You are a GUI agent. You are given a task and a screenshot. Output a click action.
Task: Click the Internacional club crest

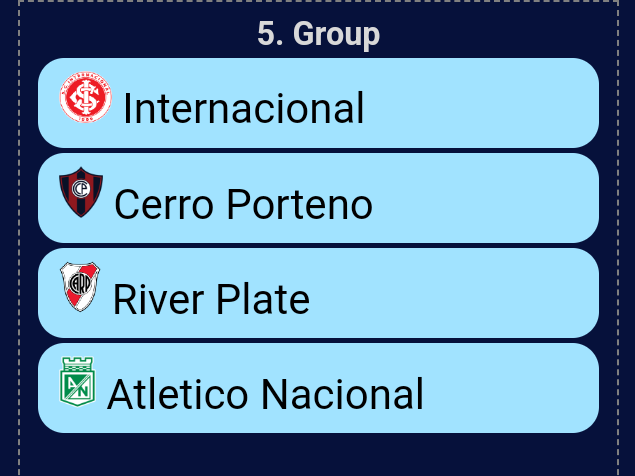(x=85, y=97)
